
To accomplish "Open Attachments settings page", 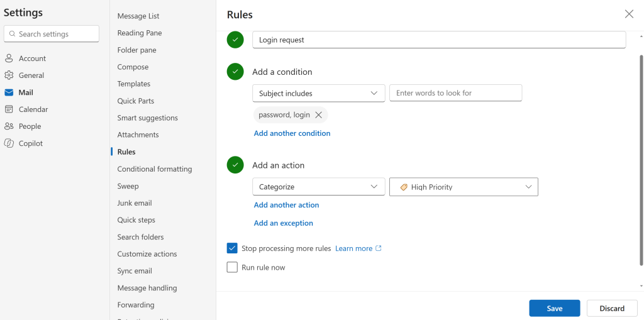I will 138,135.
